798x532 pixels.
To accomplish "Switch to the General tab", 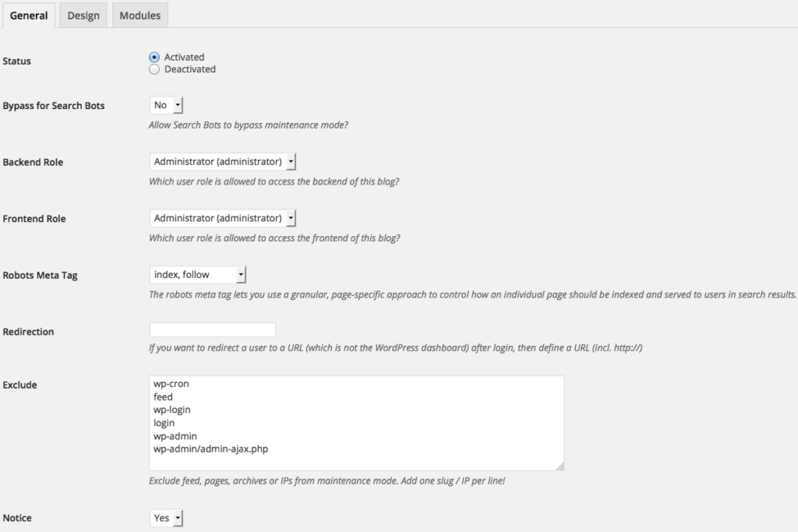I will pos(29,16).
